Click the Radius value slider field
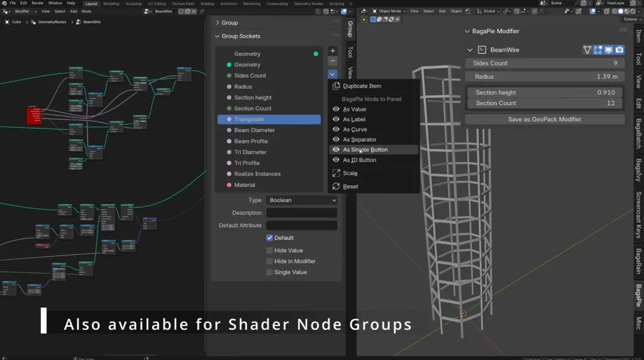 click(545, 77)
